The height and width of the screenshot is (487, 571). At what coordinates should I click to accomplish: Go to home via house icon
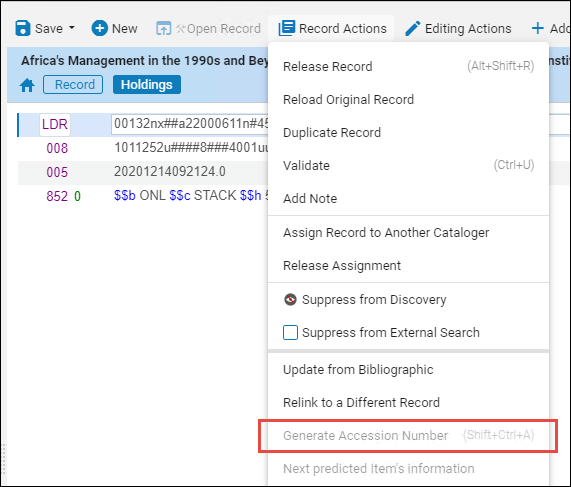tap(27, 85)
